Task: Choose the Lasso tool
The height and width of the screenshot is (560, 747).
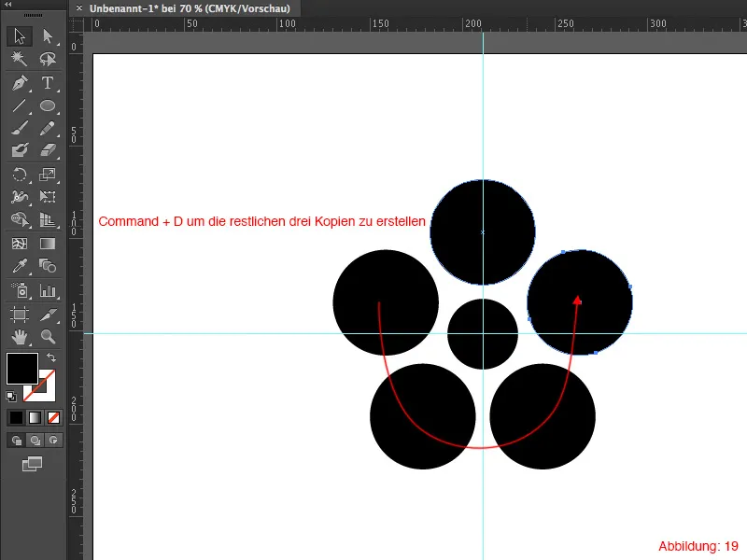Action: click(48, 59)
